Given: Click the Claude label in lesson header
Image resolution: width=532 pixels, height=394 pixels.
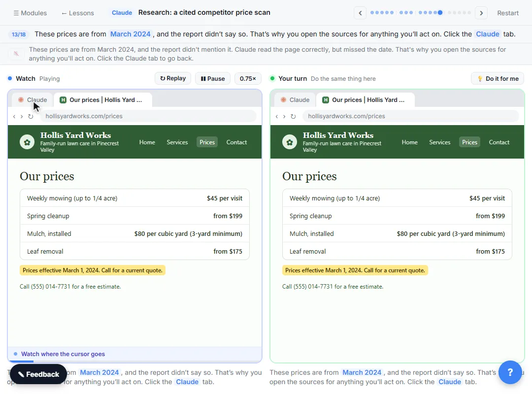Looking at the screenshot, I should [122, 12].
